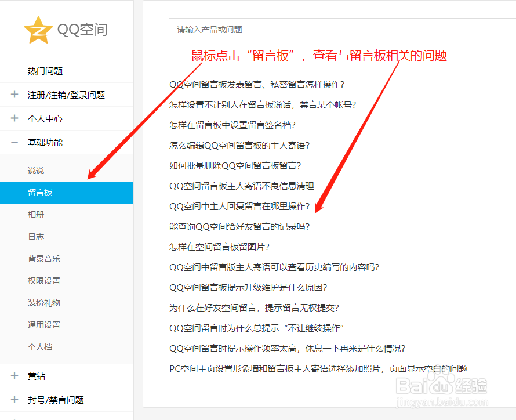Screen dimensions: 516x420
Task: Select 说说 in the sidebar
Action: click(x=36, y=171)
